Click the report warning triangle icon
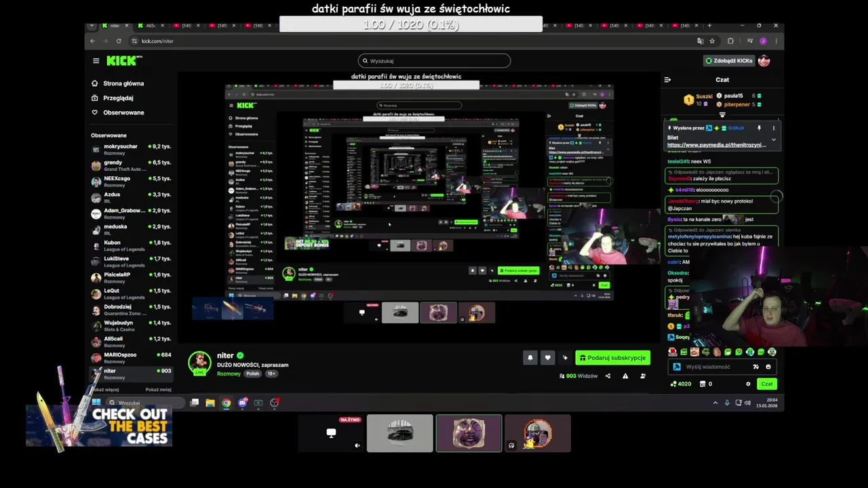868x488 pixels. 625,376
